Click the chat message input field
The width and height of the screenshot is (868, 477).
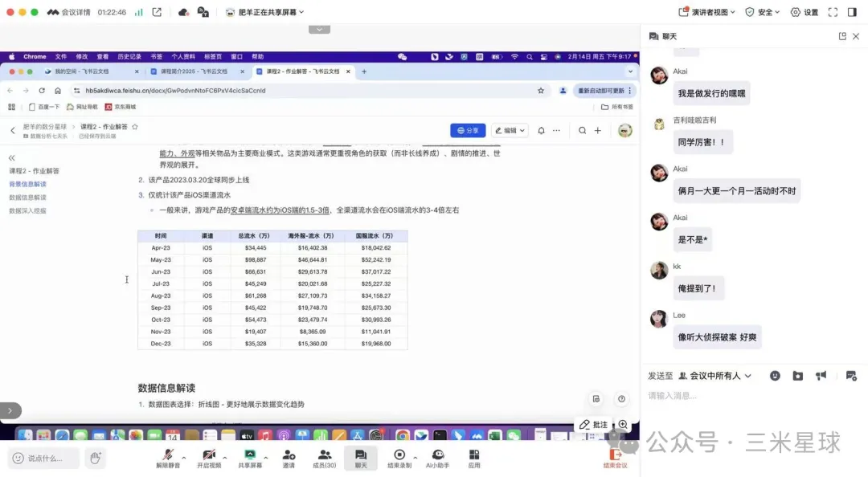(x=747, y=396)
